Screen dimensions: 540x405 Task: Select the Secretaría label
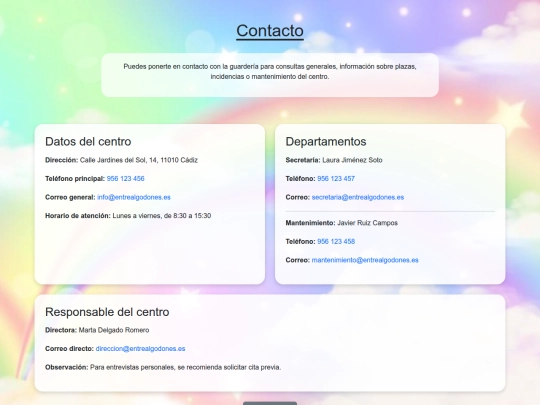coord(303,160)
